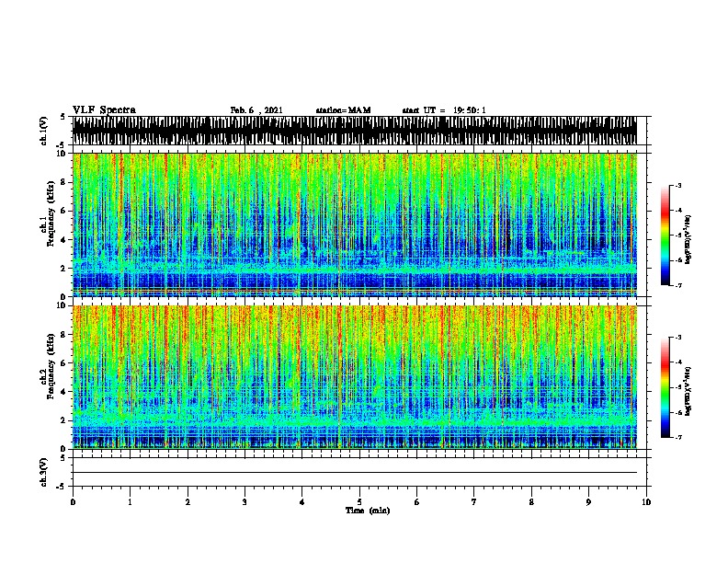Click the "VLF Spectra" title text
Image resolution: width=728 pixels, height=563 pixels.
point(104,110)
